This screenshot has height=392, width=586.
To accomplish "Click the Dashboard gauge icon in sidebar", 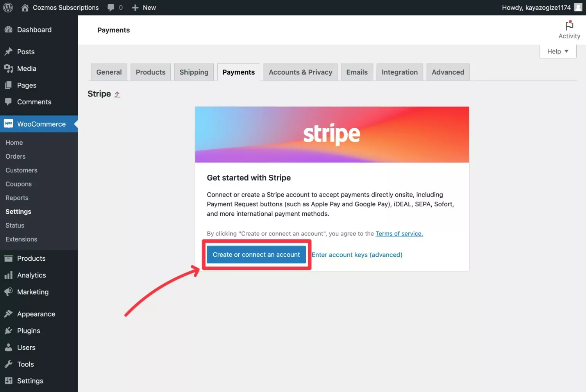I will [8, 30].
